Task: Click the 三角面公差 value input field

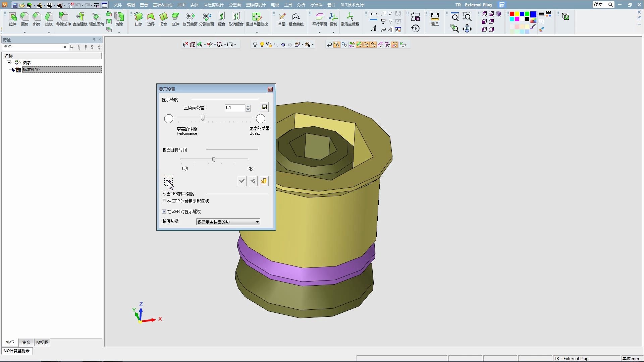Action: pyautogui.click(x=235, y=108)
